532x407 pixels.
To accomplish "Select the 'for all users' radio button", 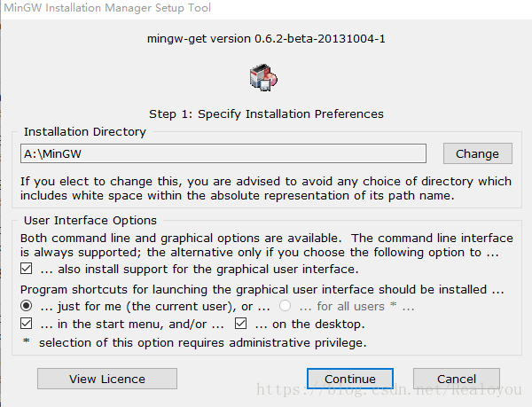I will point(285,306).
